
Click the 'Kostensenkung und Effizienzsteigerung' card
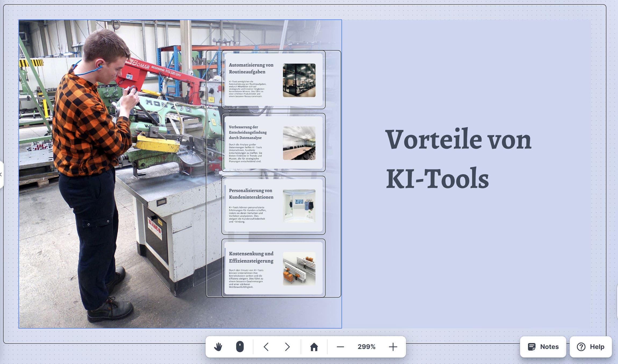(274, 269)
